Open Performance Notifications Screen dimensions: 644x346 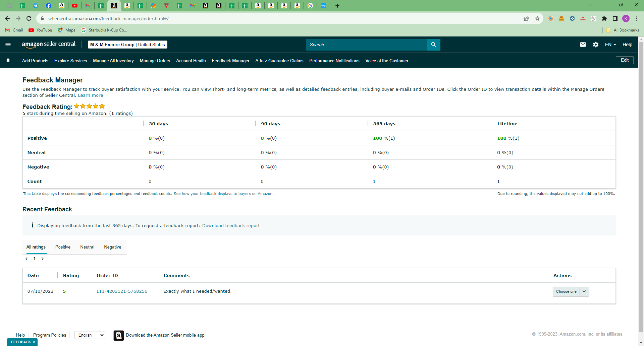(x=334, y=61)
